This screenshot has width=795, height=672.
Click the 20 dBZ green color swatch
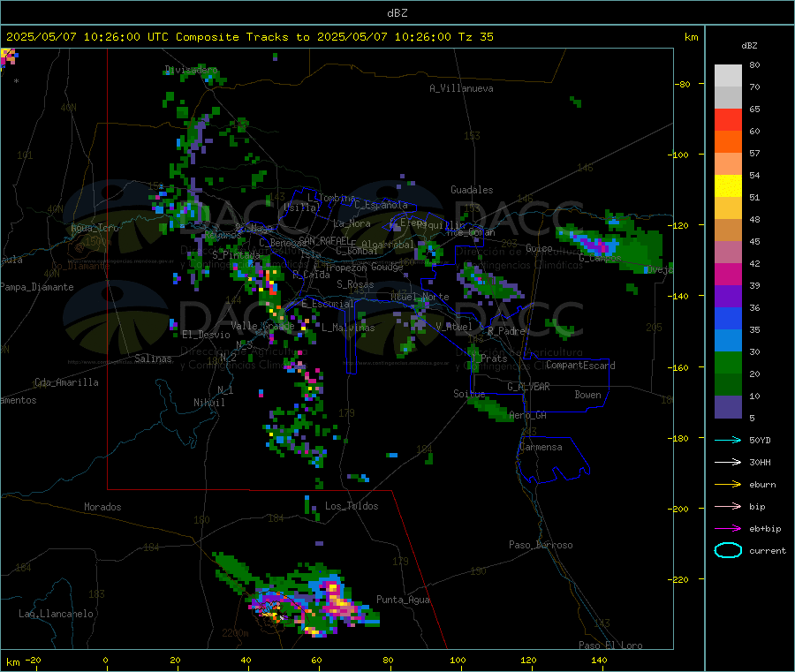(x=728, y=362)
